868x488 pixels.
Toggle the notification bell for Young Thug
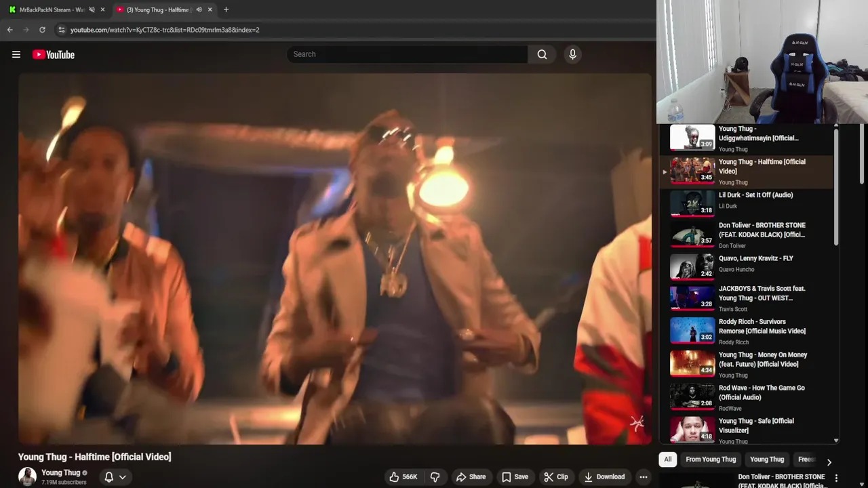point(108,476)
